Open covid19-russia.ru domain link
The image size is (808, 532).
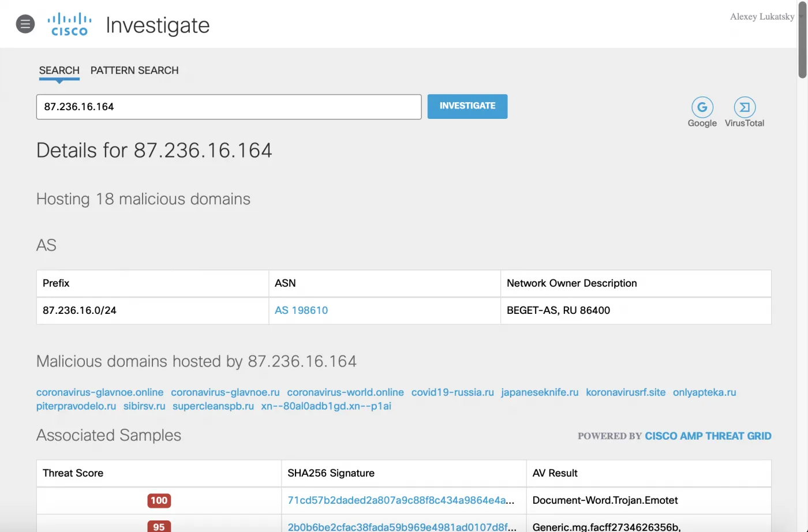point(452,392)
